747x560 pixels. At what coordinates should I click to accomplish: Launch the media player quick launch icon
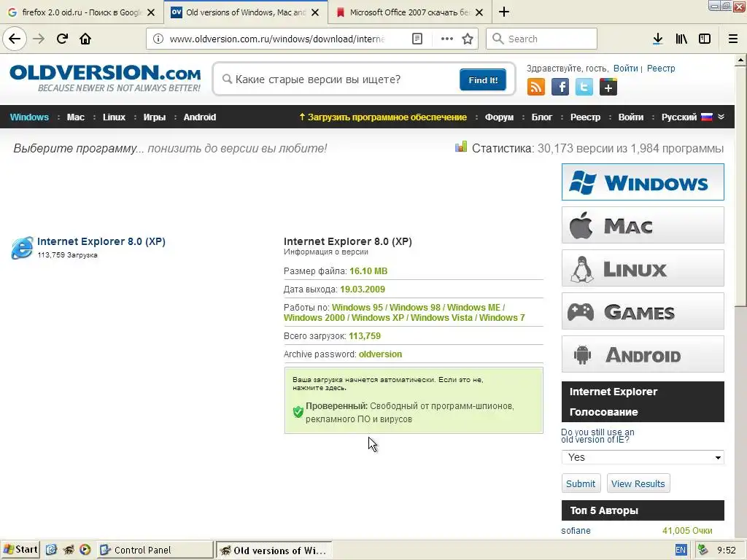point(85,550)
